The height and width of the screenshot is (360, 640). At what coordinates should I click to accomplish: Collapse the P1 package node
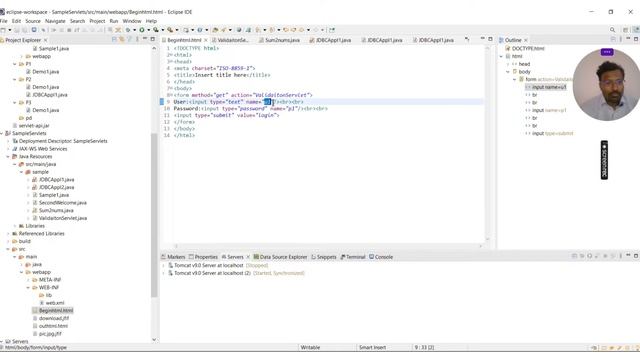click(15, 64)
